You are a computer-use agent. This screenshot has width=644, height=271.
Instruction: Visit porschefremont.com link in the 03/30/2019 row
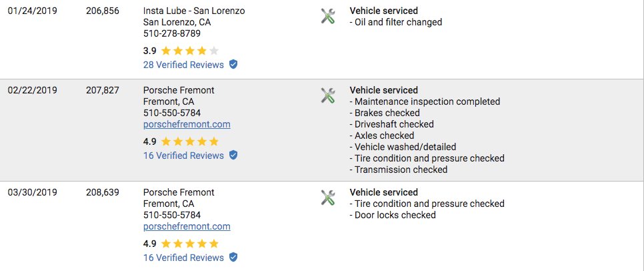pyautogui.click(x=187, y=226)
